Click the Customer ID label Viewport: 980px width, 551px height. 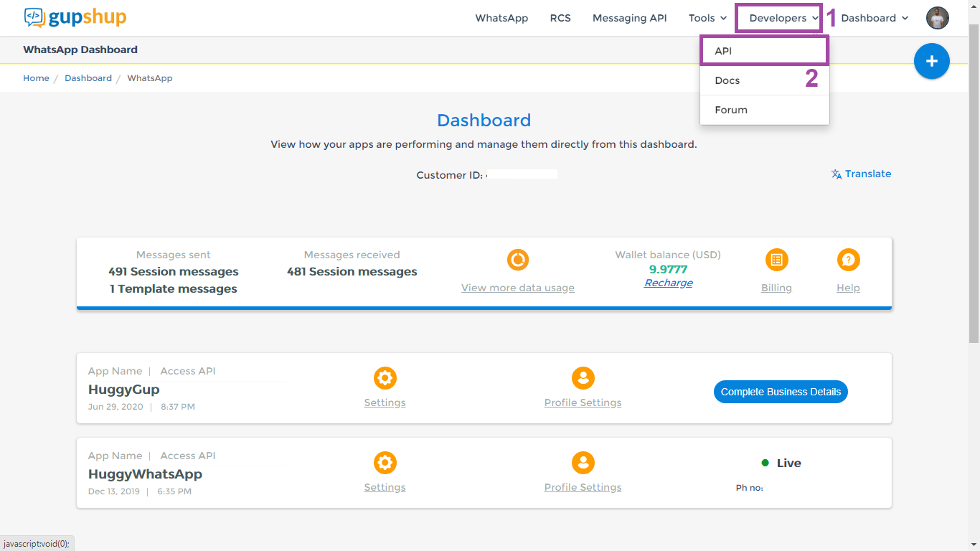[x=449, y=175]
